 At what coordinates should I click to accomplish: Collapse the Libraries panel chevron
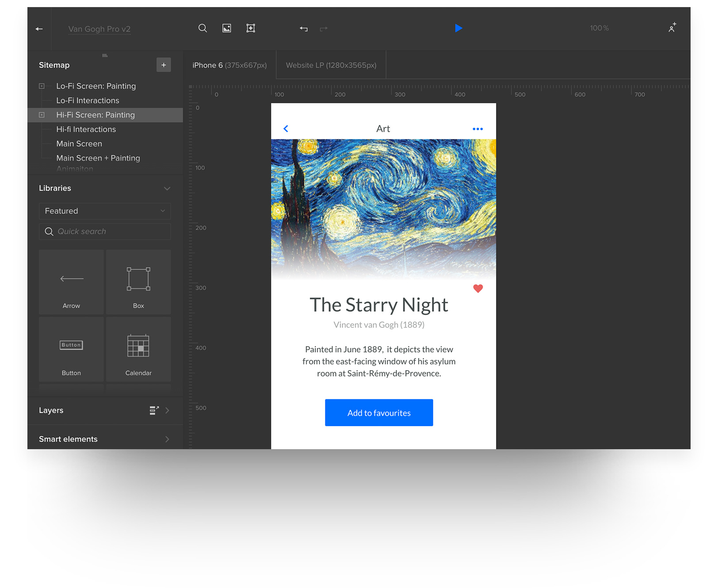tap(167, 188)
